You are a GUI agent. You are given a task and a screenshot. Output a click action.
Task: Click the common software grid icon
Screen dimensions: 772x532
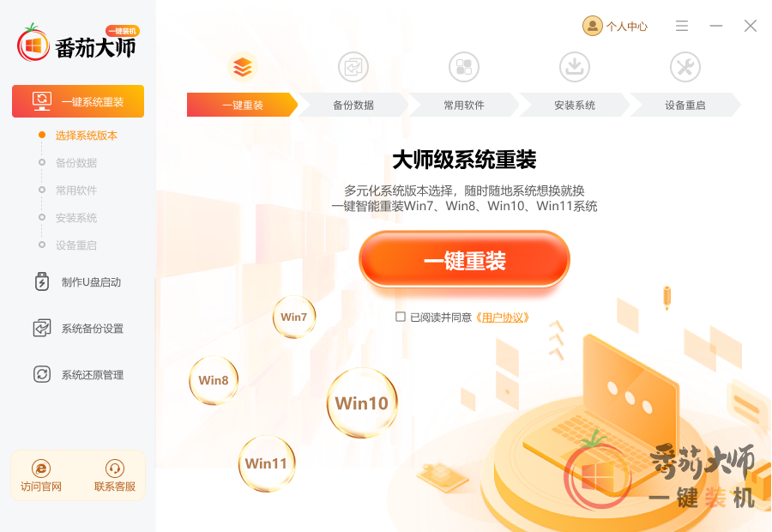(x=464, y=67)
